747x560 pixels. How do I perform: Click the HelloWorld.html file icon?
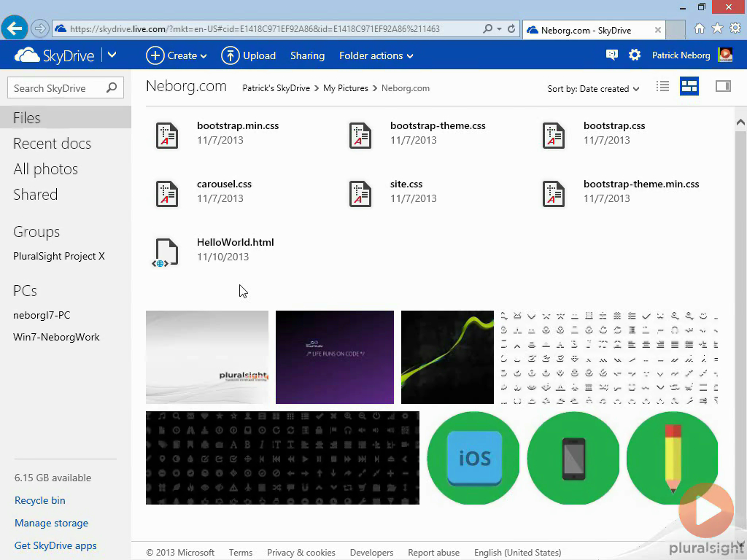(166, 252)
